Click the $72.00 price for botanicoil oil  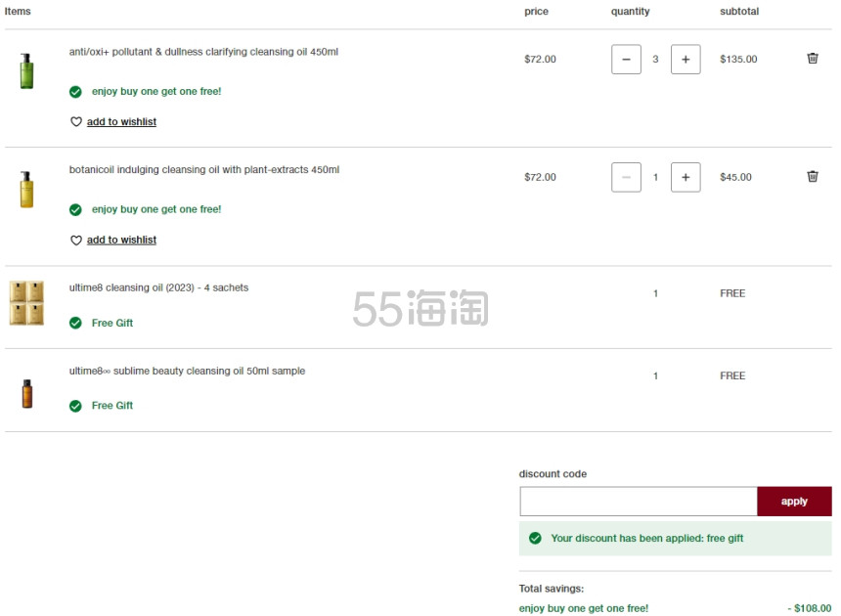point(540,177)
